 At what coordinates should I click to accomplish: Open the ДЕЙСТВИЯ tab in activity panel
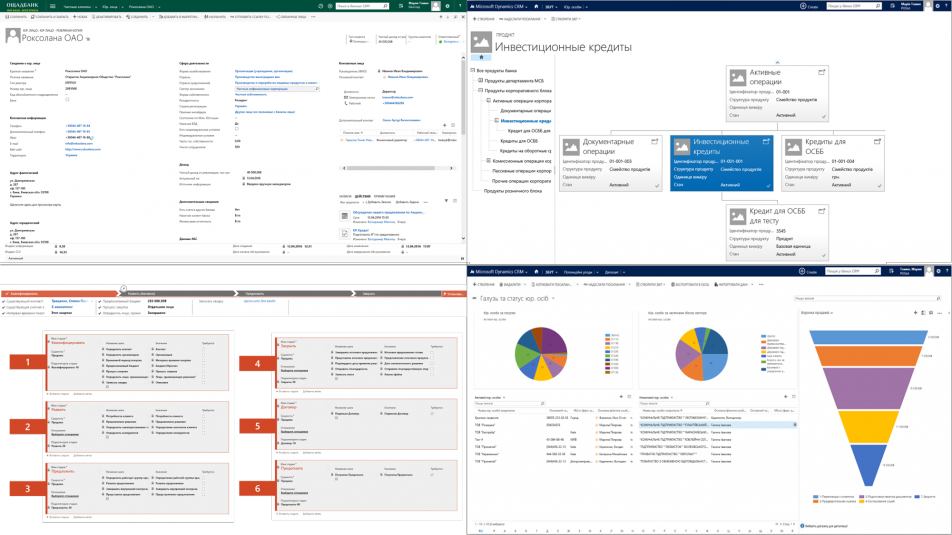click(x=364, y=196)
